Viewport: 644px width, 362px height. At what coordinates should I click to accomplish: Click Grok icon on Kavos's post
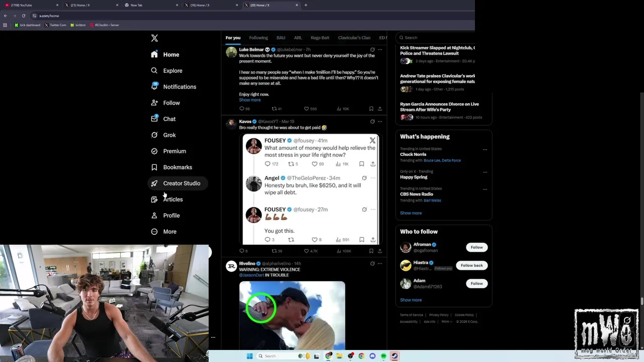372,121
